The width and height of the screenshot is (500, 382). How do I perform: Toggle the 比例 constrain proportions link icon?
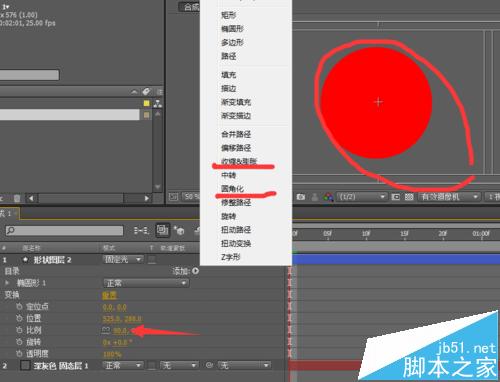[x=106, y=330]
